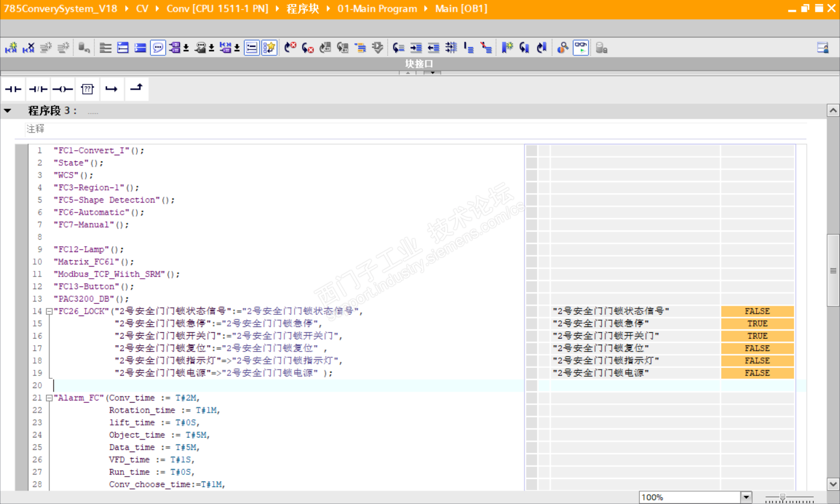
Task: Click TRUE value for 2号安全门门锁急停
Action: (x=757, y=324)
